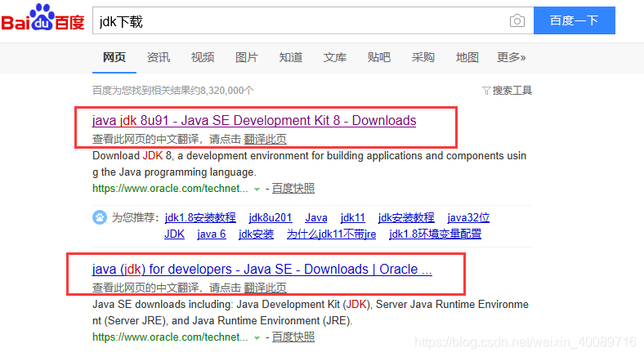Switch to the 资讯 tab
644x357 pixels.
(x=158, y=57)
